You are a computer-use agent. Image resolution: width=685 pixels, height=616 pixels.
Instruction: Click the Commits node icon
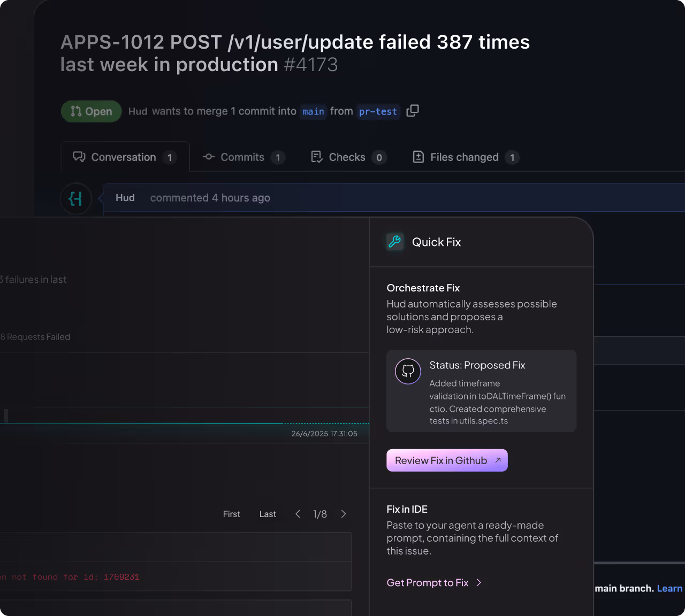tap(209, 157)
